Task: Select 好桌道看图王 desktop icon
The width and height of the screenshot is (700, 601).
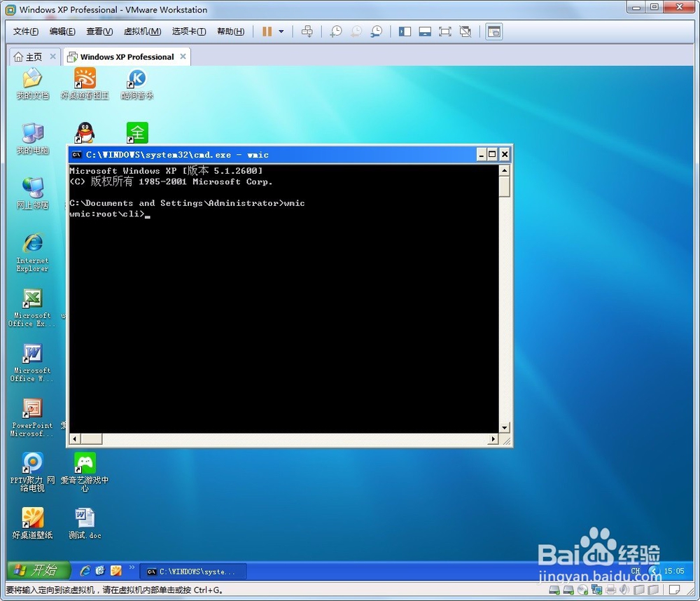Action: 85,83
